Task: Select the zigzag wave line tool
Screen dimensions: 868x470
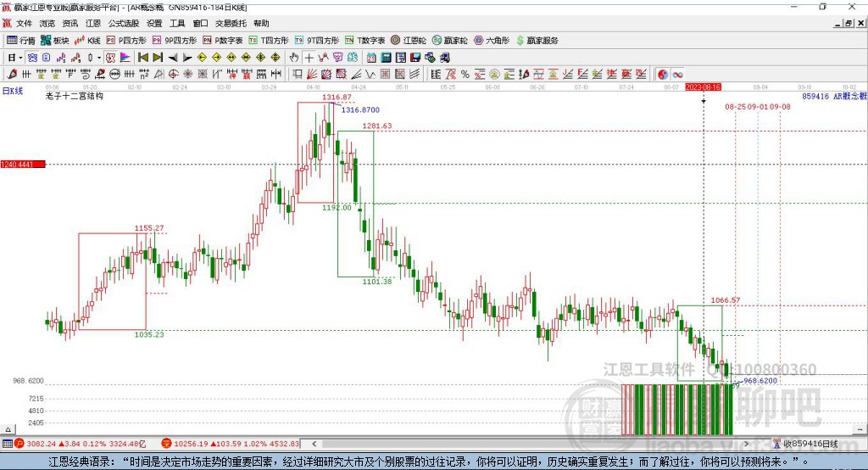Action: 370,75
